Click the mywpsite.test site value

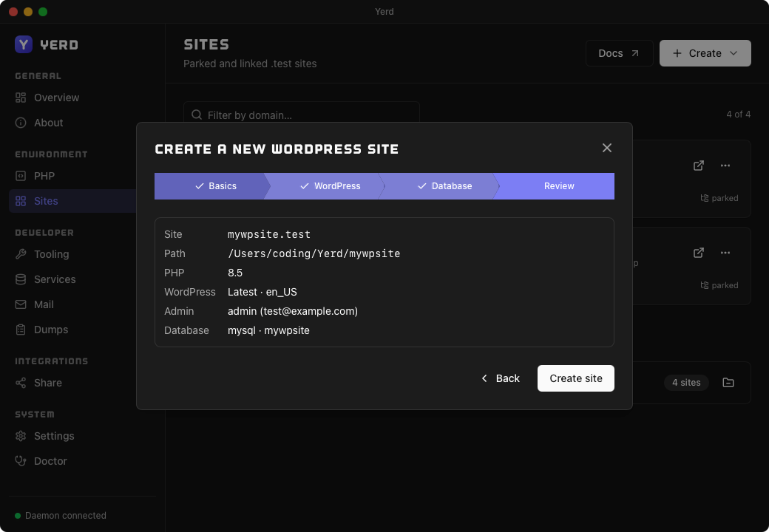tap(269, 234)
